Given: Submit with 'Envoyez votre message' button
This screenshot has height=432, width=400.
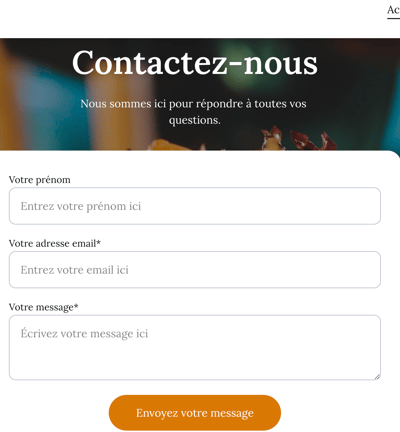Looking at the screenshot, I should pos(195,413).
